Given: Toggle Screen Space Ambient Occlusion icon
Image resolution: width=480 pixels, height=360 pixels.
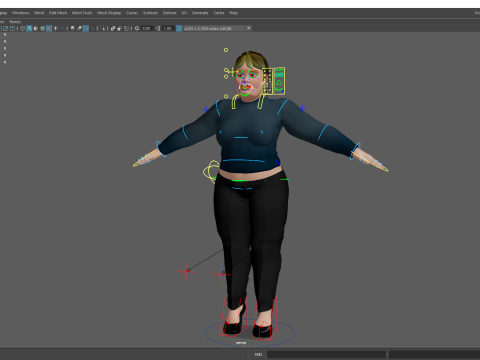Looking at the screenshot, I should (72, 28).
